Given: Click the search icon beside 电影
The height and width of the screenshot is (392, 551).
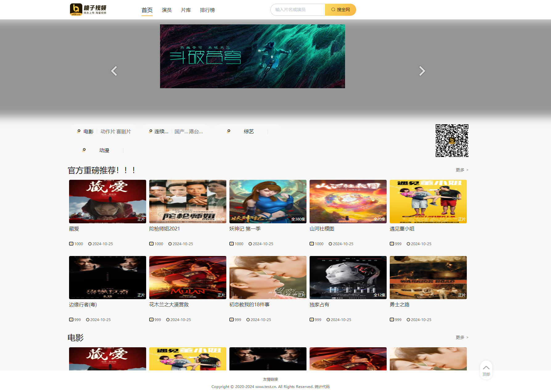Looking at the screenshot, I should 79,131.
